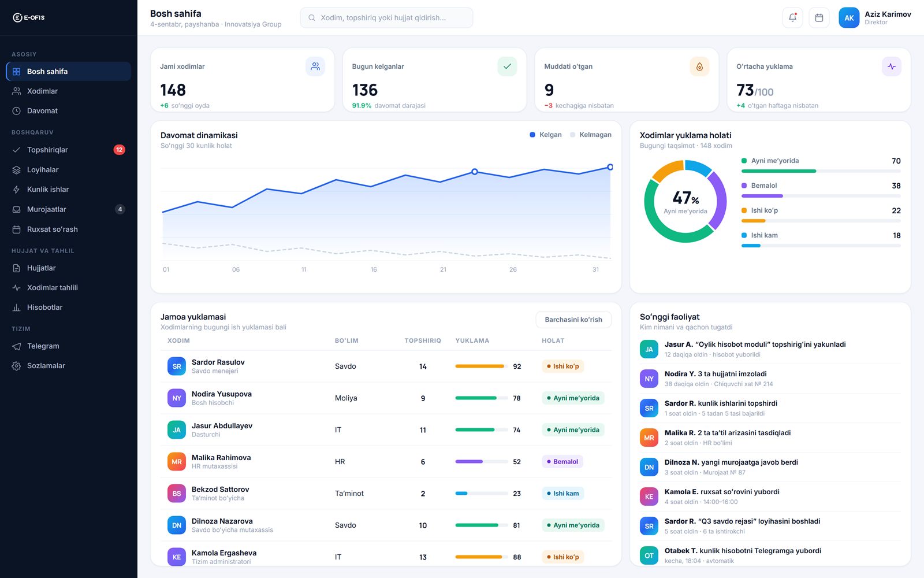924x578 pixels.
Task: Click the Bugun kelganlar checkmark icon
Action: (507, 66)
